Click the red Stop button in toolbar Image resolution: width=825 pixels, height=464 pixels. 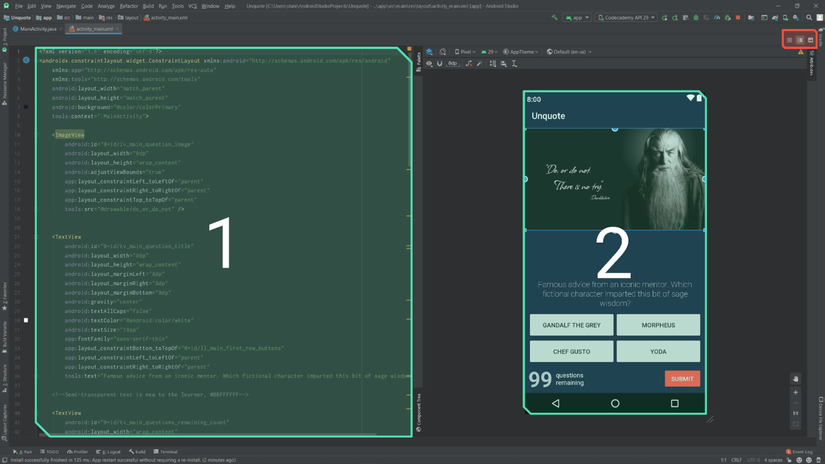738,17
